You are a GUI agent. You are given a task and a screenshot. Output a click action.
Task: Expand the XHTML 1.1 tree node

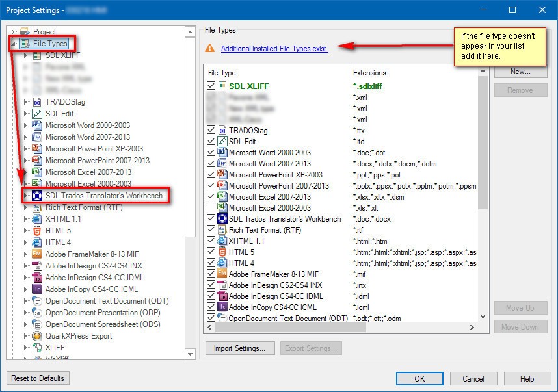pos(25,219)
